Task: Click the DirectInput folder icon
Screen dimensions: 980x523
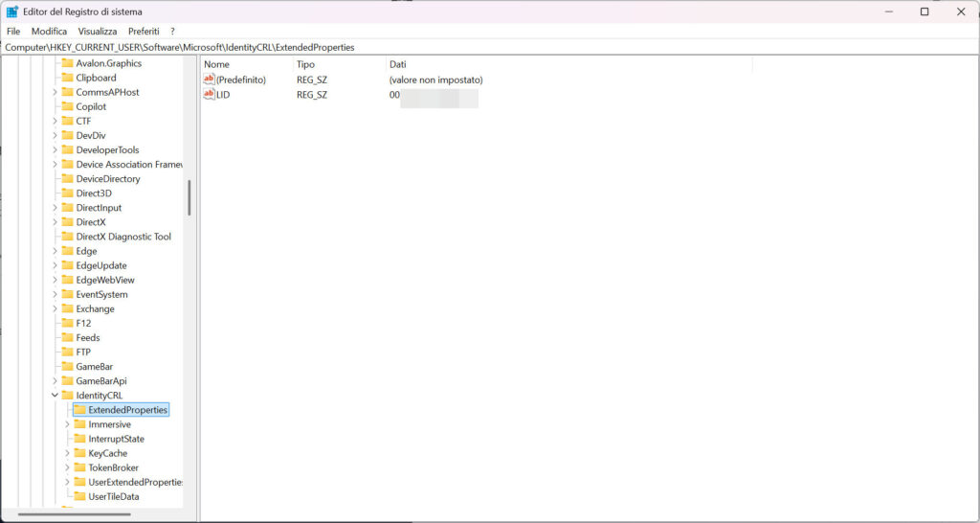Action: (68, 207)
